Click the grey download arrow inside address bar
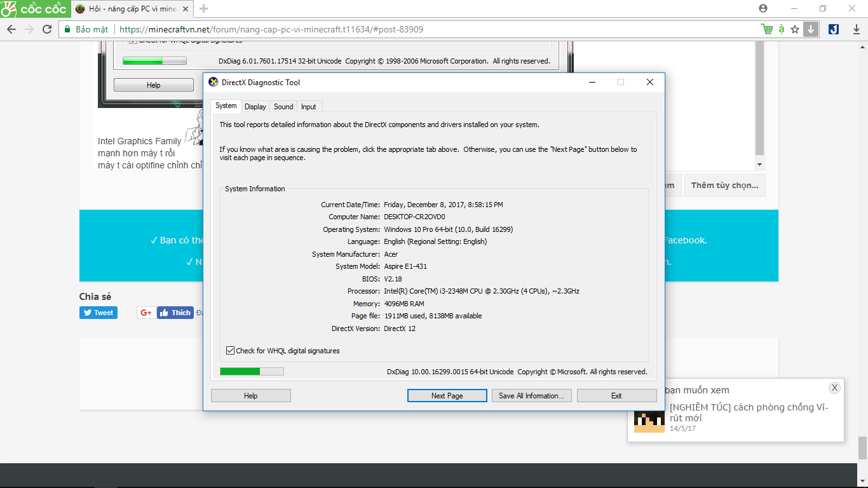The width and height of the screenshot is (868, 488). click(811, 29)
